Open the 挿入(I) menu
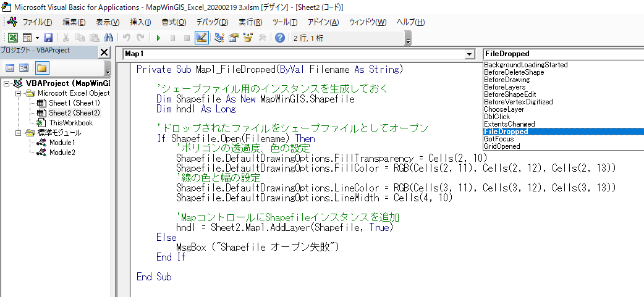 pos(140,22)
